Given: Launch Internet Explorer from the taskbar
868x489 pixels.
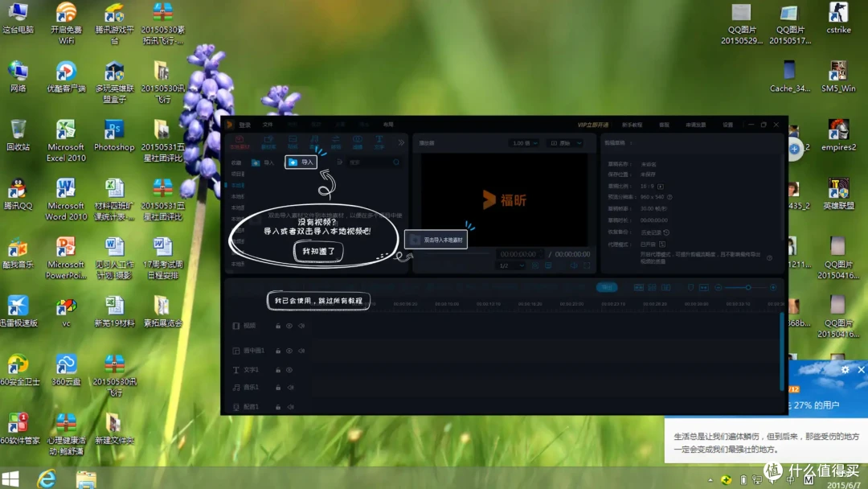Looking at the screenshot, I should (x=47, y=479).
